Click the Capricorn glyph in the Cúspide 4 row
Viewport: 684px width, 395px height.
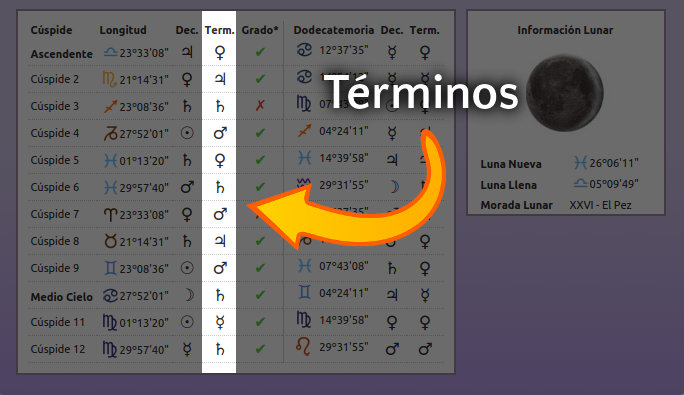[110, 134]
